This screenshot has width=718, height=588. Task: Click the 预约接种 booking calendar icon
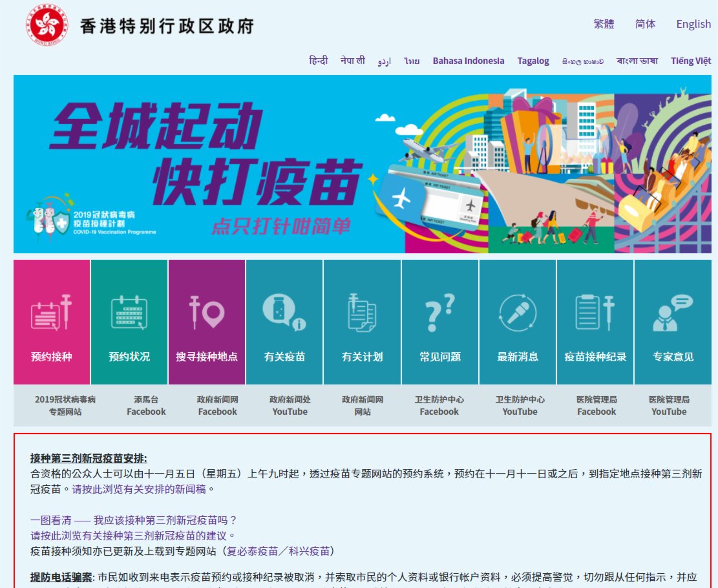(x=51, y=313)
